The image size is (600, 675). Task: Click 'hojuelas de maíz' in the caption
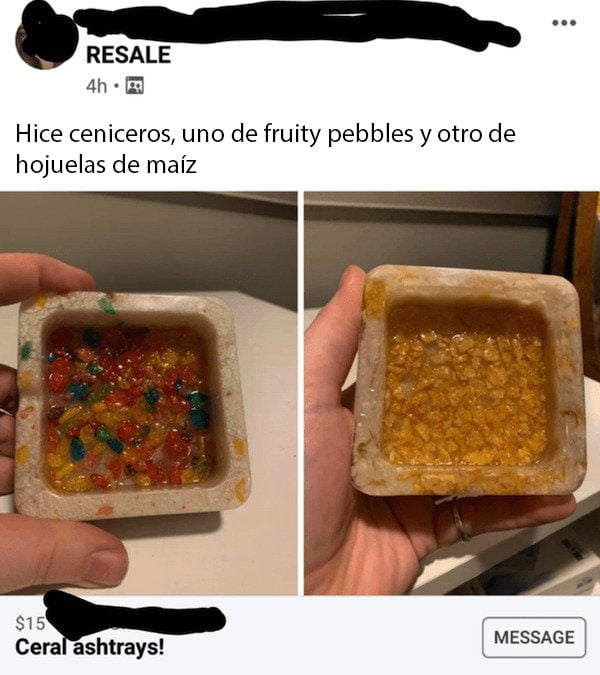point(106,164)
